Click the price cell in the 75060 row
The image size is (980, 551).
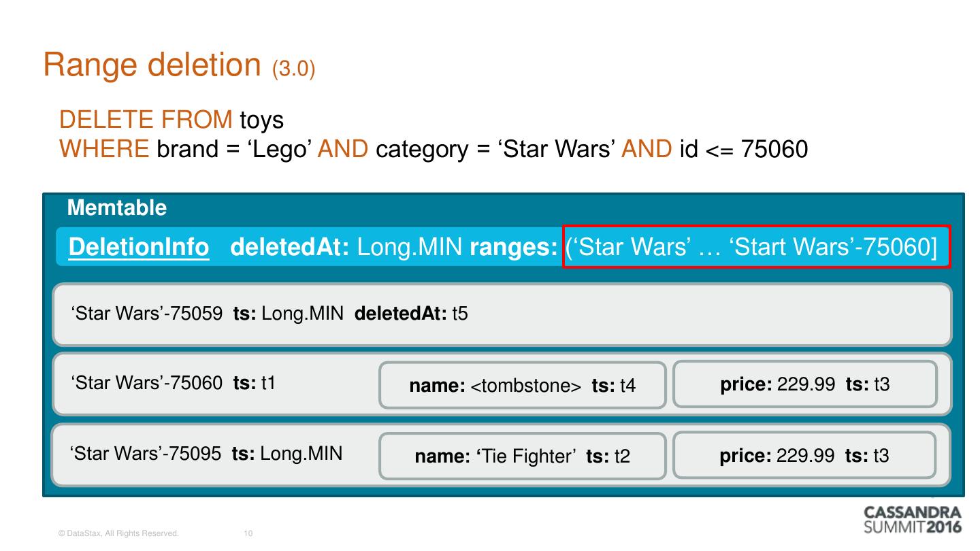804,384
